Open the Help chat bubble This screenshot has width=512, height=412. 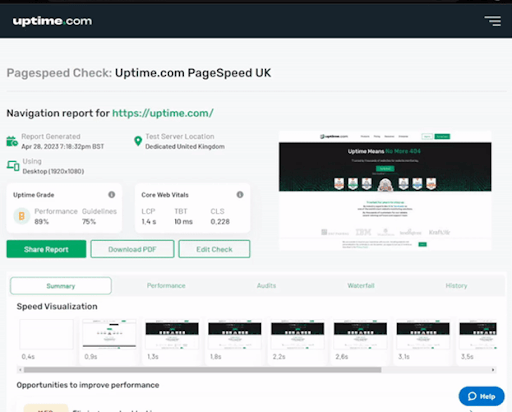click(482, 396)
